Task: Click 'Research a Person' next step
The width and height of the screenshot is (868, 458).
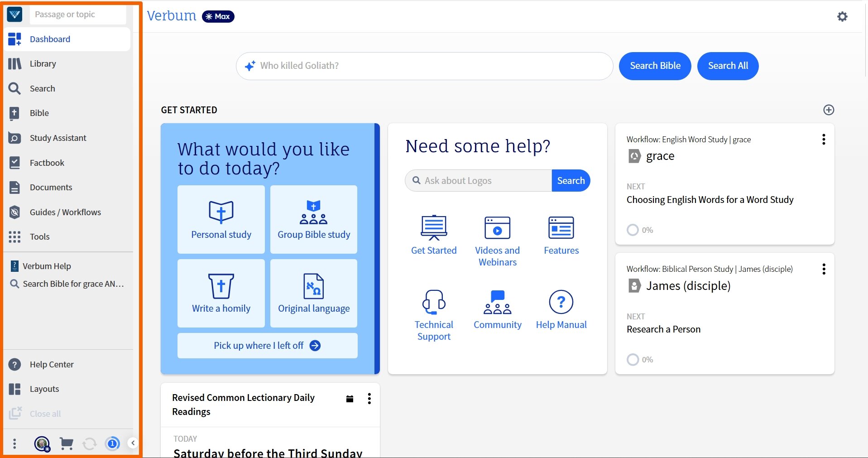Action: click(x=663, y=329)
